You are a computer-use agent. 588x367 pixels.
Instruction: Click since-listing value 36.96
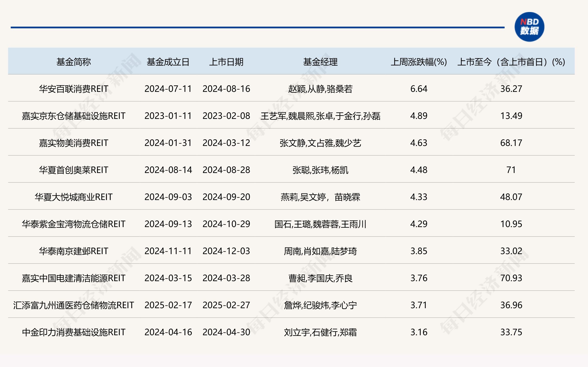click(x=511, y=305)
